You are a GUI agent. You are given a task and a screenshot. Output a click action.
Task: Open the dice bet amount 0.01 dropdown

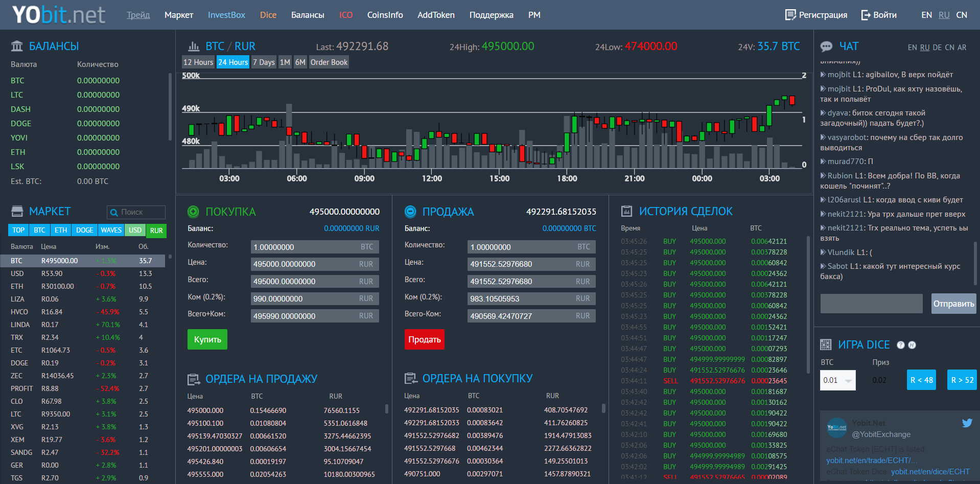click(x=837, y=380)
